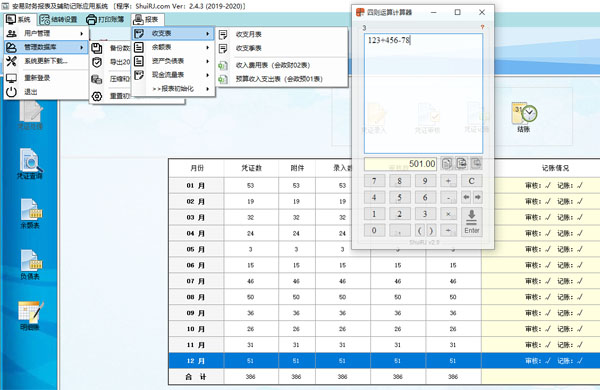Click the shield icon for 导出20
Image resolution: width=600 pixels, height=390 pixels.
point(97,62)
